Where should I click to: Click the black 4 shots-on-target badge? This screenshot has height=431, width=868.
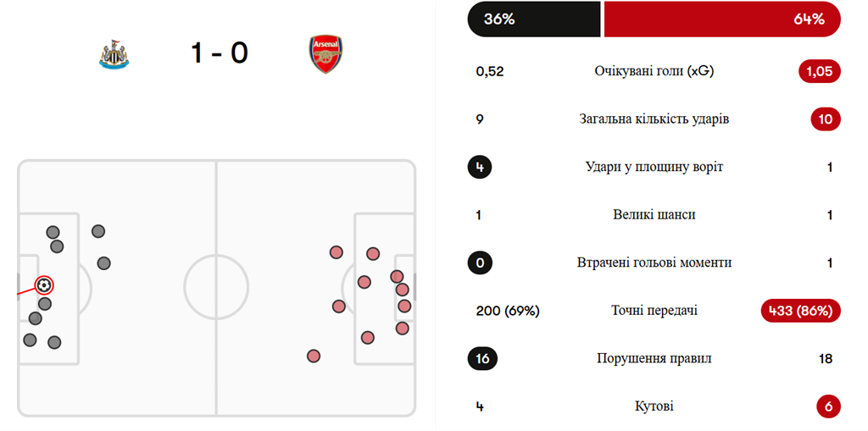click(x=480, y=167)
